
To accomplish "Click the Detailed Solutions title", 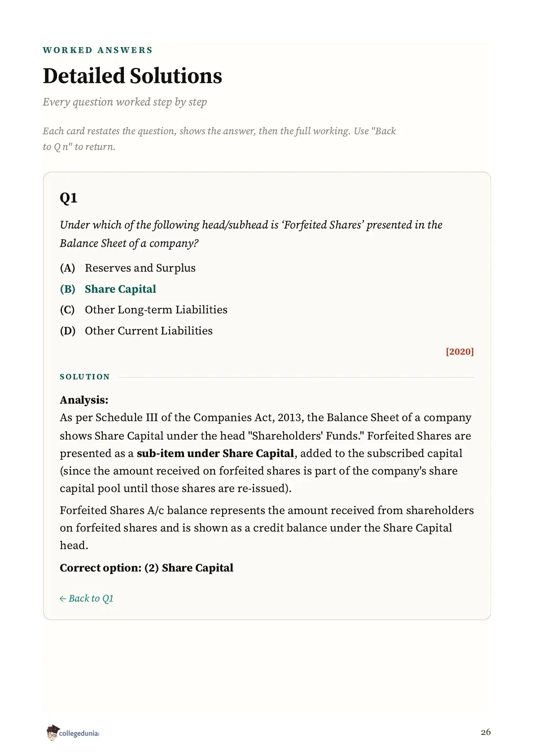I will pos(132,75).
